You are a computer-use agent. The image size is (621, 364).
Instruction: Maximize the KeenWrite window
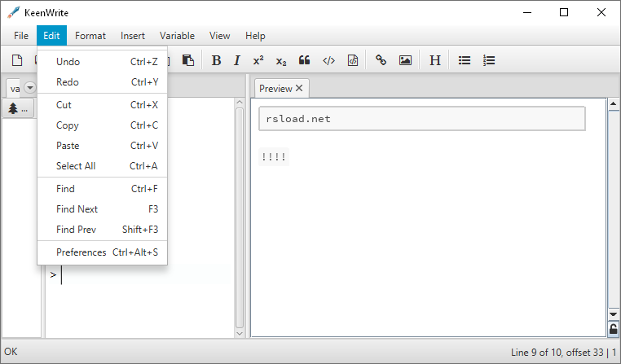click(x=564, y=13)
